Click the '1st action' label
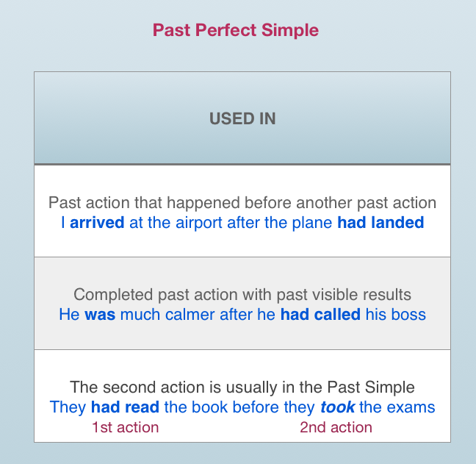 point(126,427)
